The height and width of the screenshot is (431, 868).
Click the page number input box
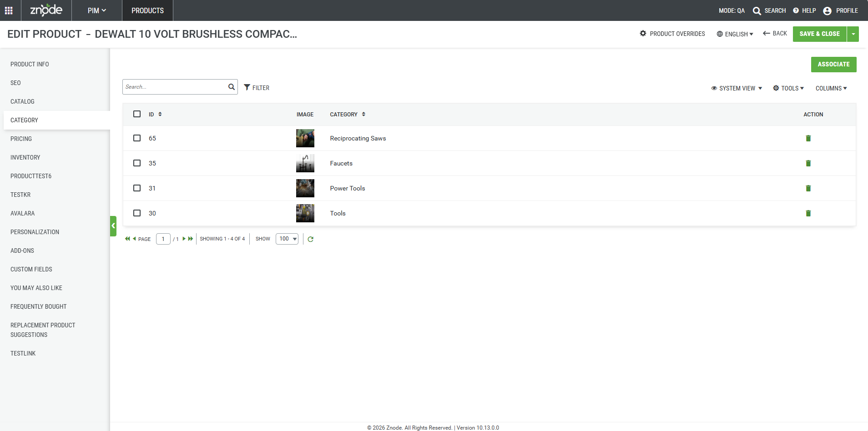point(163,239)
